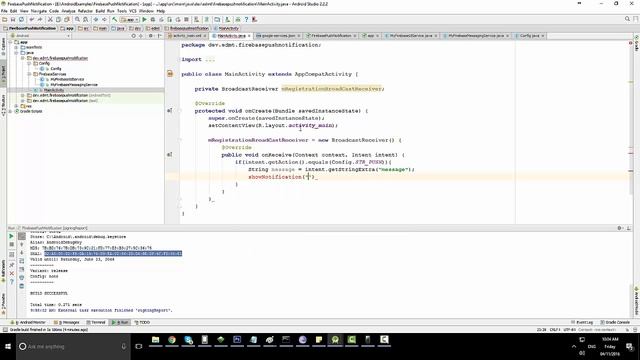Viewport: 640px width, 360px height.
Task: Click the project panel settings gear icon
Action: click(x=151, y=36)
